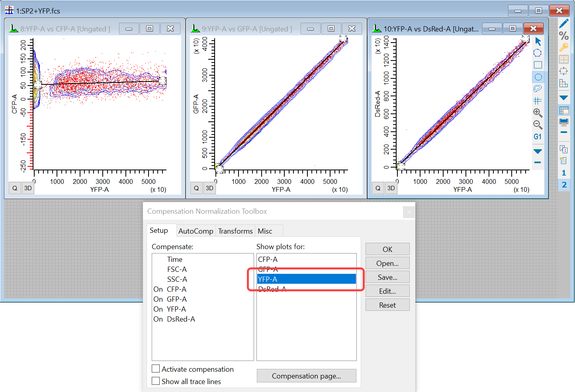575x392 pixels.
Task: Select CFP-A in Show plots for list
Action: tap(268, 259)
